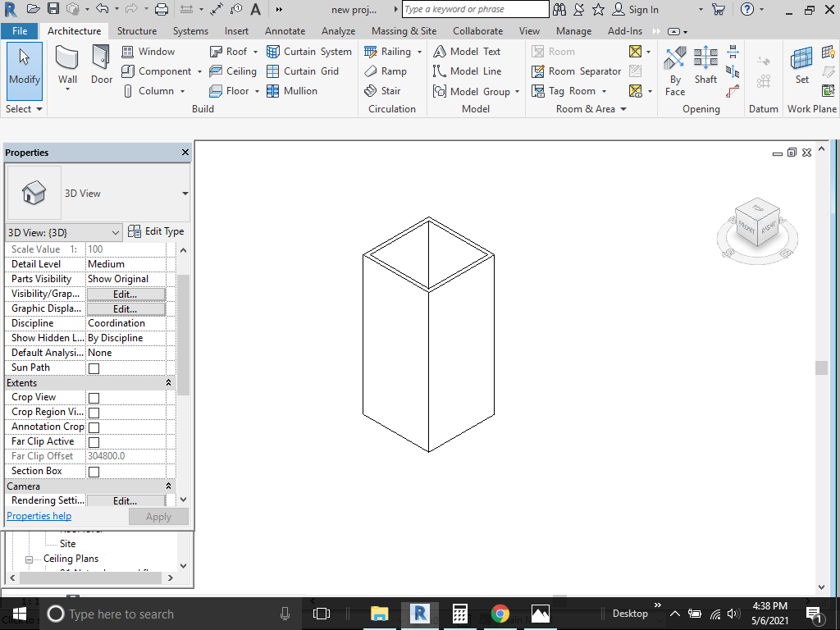Image resolution: width=840 pixels, height=630 pixels.
Task: Click the Edit Type button
Action: pyautogui.click(x=157, y=231)
